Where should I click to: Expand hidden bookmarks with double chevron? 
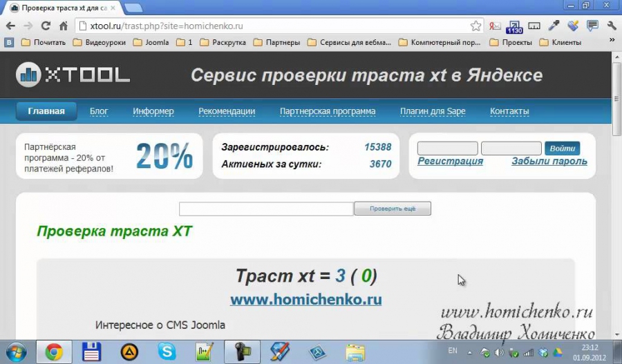612,40
